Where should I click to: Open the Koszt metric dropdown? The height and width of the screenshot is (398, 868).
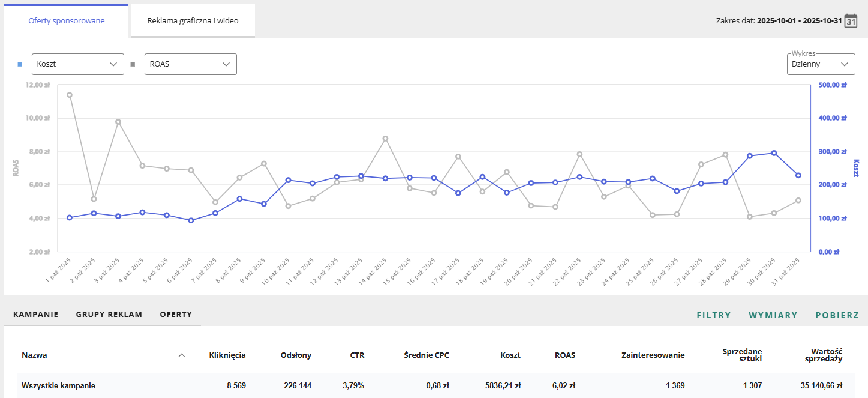pos(77,64)
